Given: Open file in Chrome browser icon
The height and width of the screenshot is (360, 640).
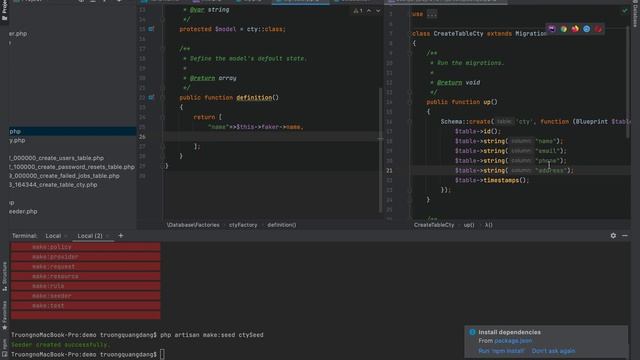Looking at the screenshot, I should (564, 29).
